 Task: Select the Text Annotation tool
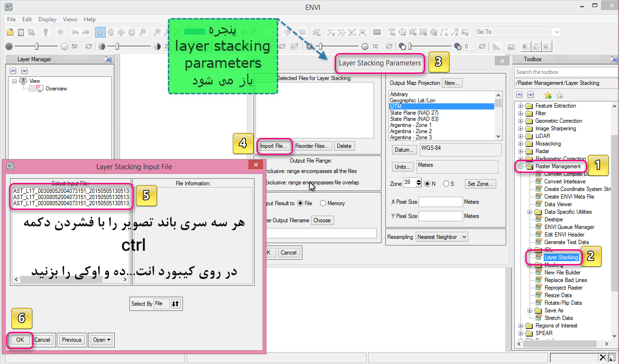(392, 32)
